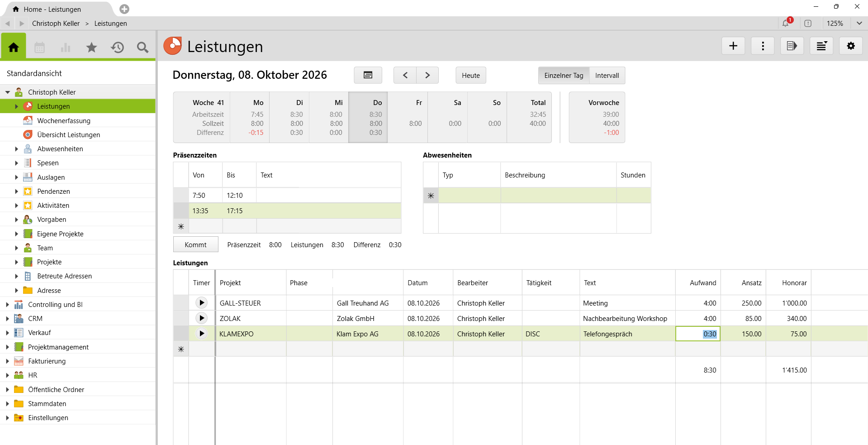Click the 7:50 Von presence cell
This screenshot has height=445, width=868.
(x=205, y=195)
